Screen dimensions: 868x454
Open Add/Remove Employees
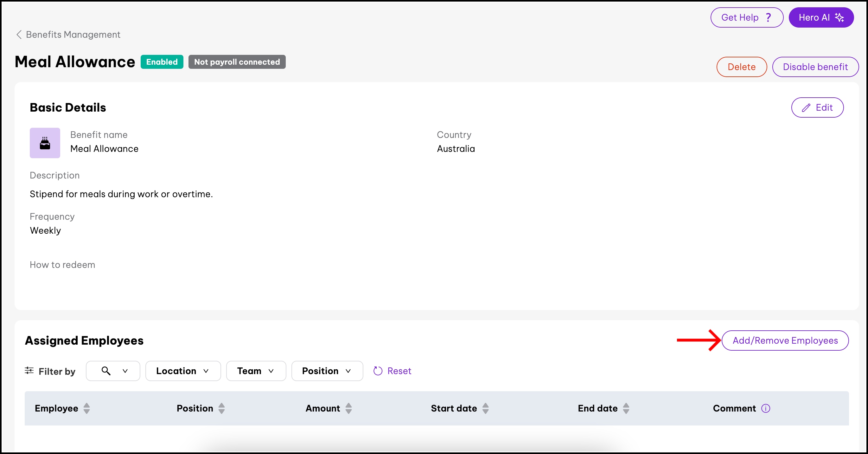click(785, 341)
